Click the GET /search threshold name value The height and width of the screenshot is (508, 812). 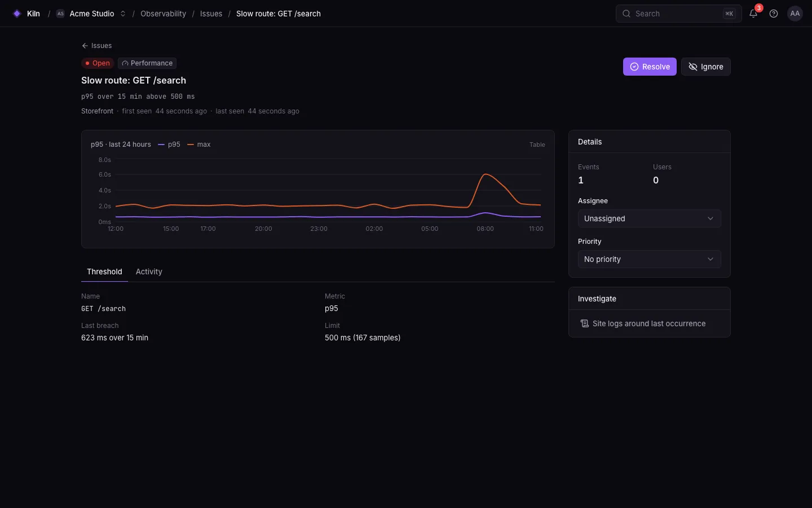103,309
